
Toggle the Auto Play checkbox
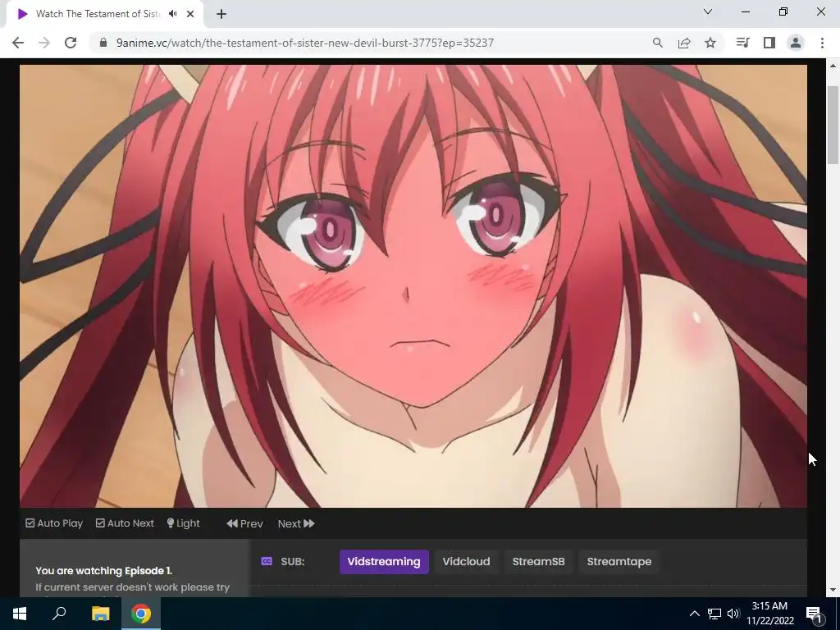pyautogui.click(x=54, y=523)
